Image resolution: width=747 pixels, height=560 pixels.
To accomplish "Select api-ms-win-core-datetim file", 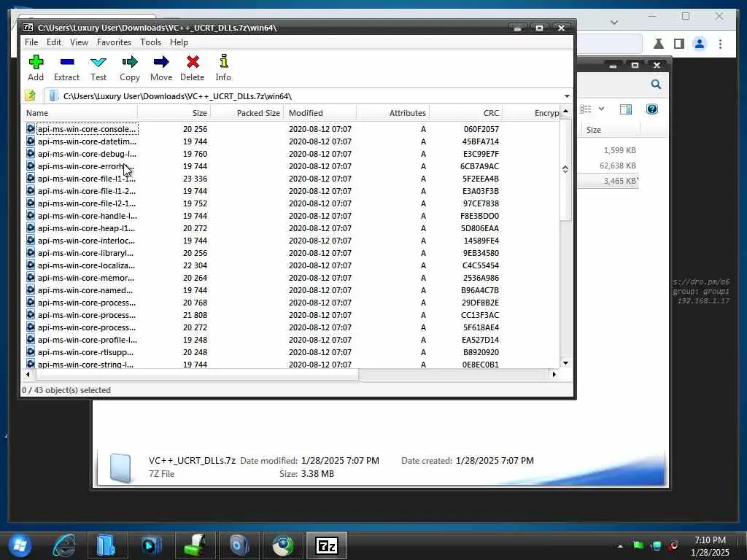I will pyautogui.click(x=88, y=141).
